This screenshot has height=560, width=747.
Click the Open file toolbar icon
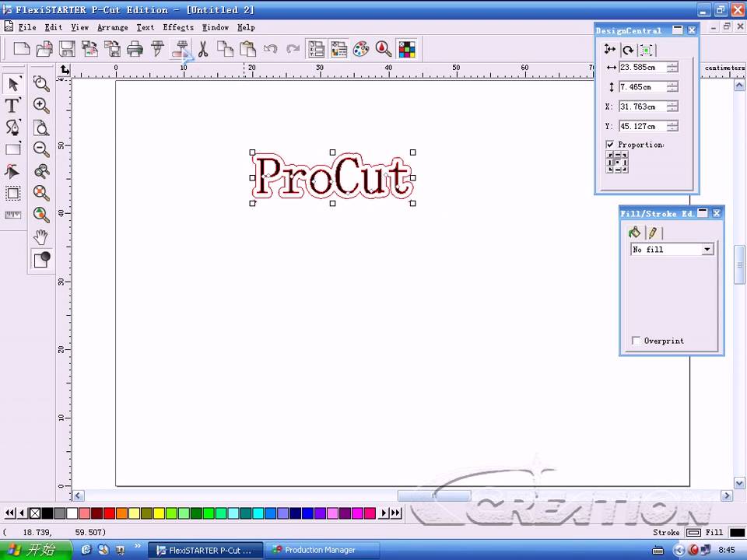[x=44, y=48]
